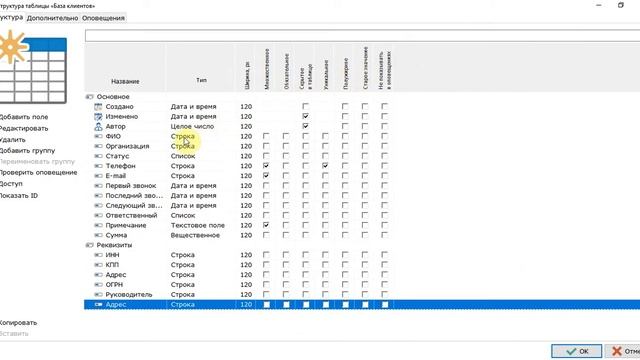Click width value 120 in КПП row

coord(246,265)
